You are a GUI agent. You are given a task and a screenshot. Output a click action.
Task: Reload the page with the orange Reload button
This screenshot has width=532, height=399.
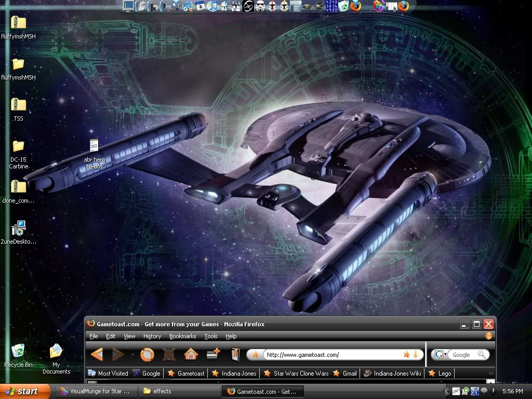click(147, 354)
